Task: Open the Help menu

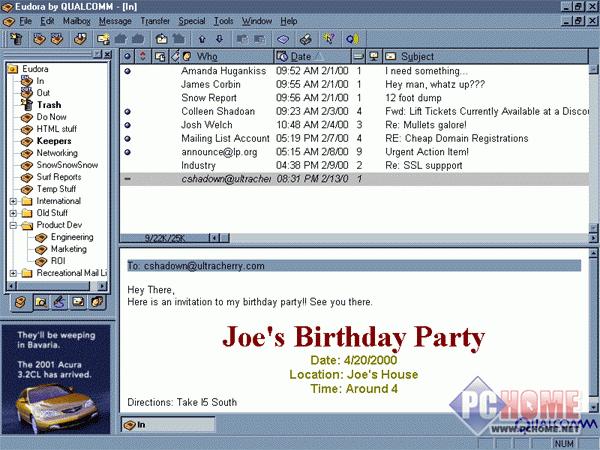Action: pos(289,21)
